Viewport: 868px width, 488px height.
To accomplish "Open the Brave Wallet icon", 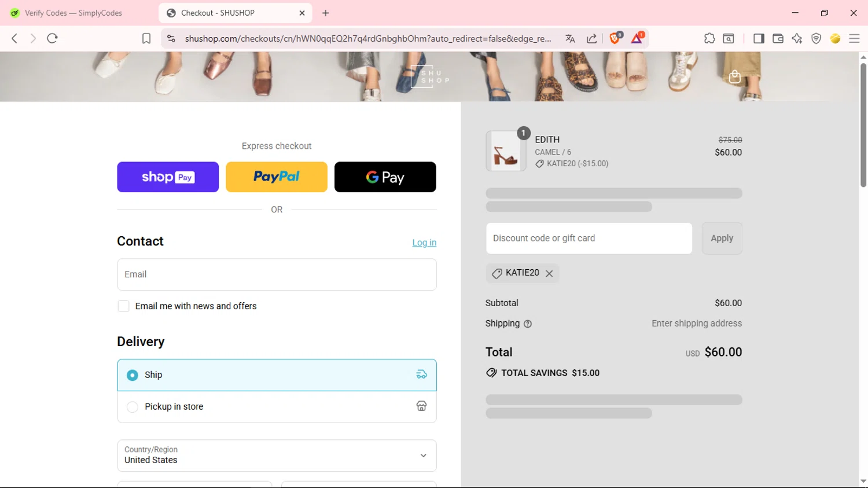I will [778, 38].
